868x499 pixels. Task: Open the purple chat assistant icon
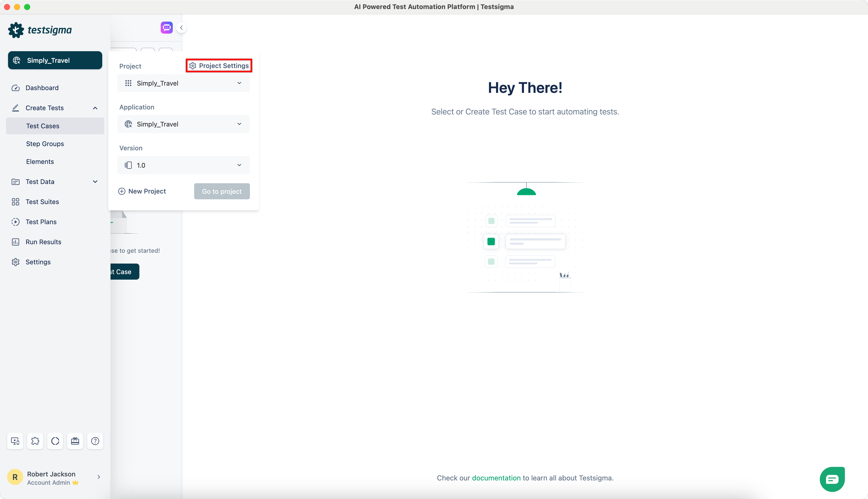[167, 27]
